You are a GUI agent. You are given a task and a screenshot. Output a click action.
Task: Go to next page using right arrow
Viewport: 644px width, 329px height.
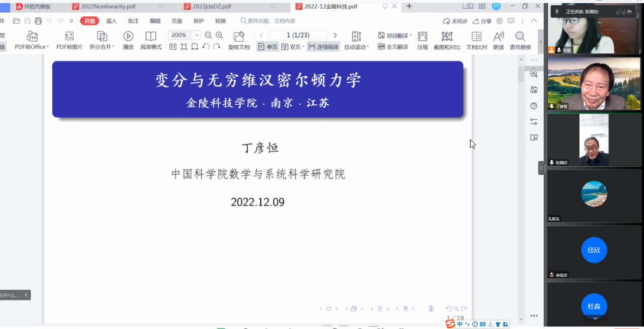[x=335, y=35]
